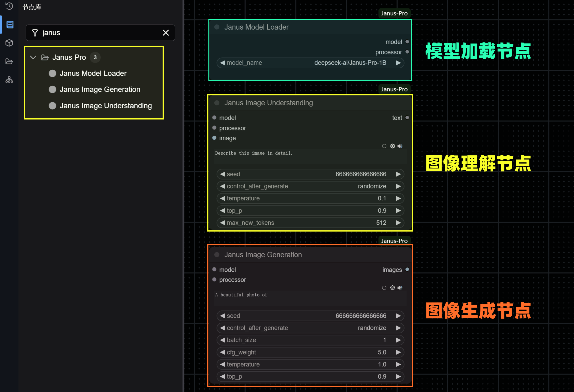Click Janus-Pro badge above Model Loader node

point(394,13)
